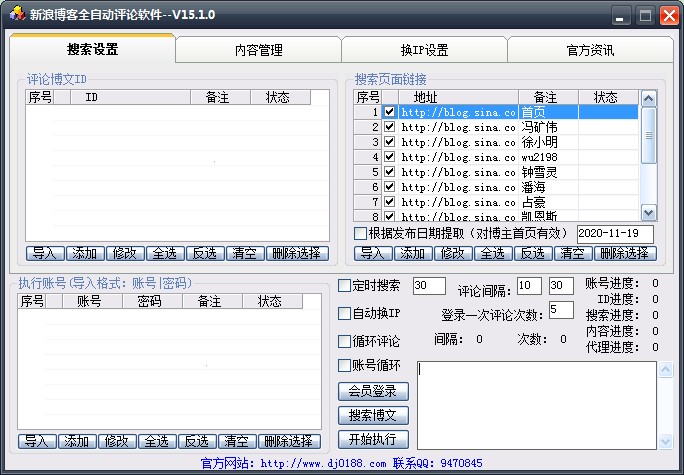The height and width of the screenshot is (475, 684).
Task: Click 反选 under 执行账号 list
Action: coord(197,441)
